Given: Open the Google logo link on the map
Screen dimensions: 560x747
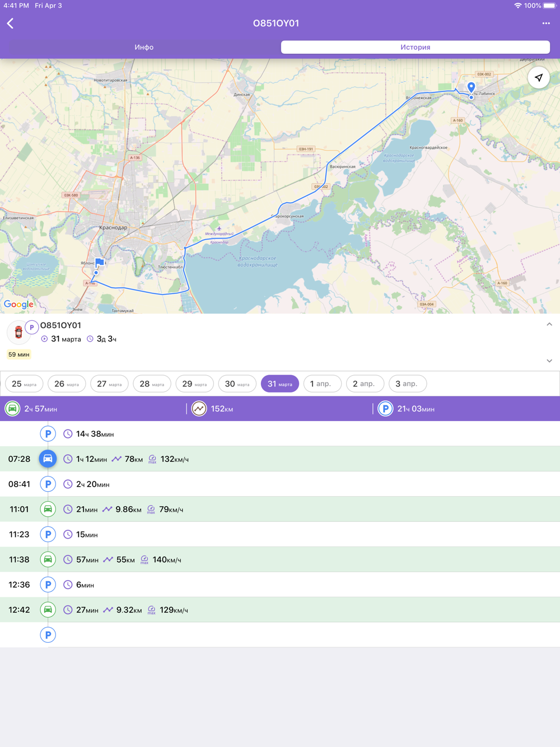Looking at the screenshot, I should tap(18, 304).
